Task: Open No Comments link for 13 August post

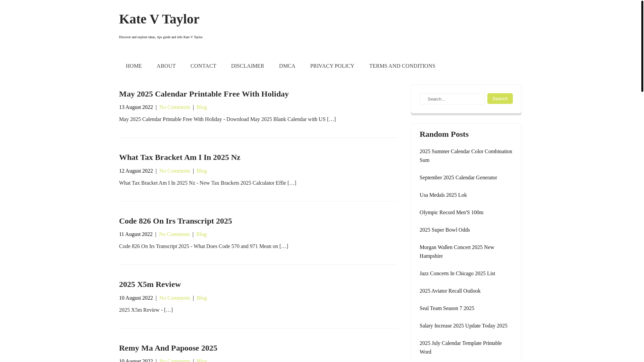Action: (x=175, y=107)
